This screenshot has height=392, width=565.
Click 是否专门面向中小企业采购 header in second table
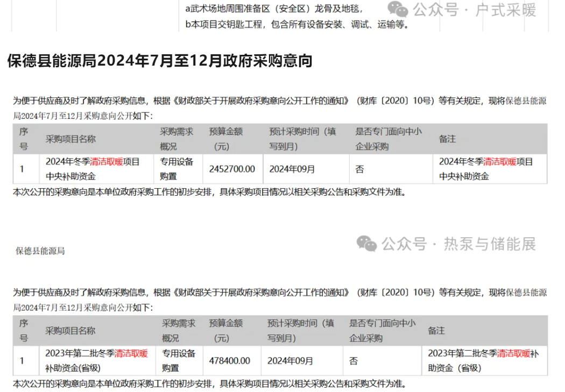(382, 331)
